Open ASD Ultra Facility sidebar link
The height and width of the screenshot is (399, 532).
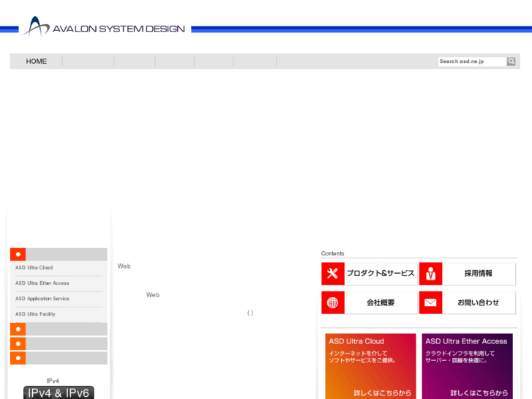point(35,315)
